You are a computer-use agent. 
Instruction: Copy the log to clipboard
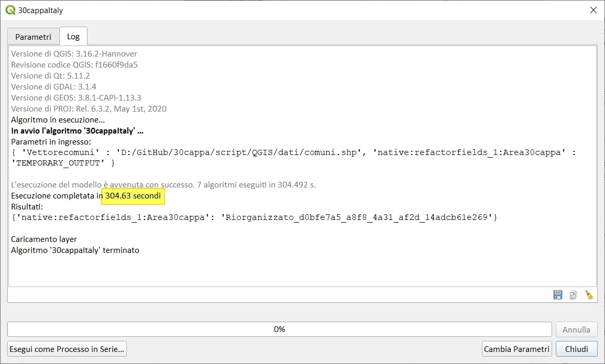tap(573, 295)
